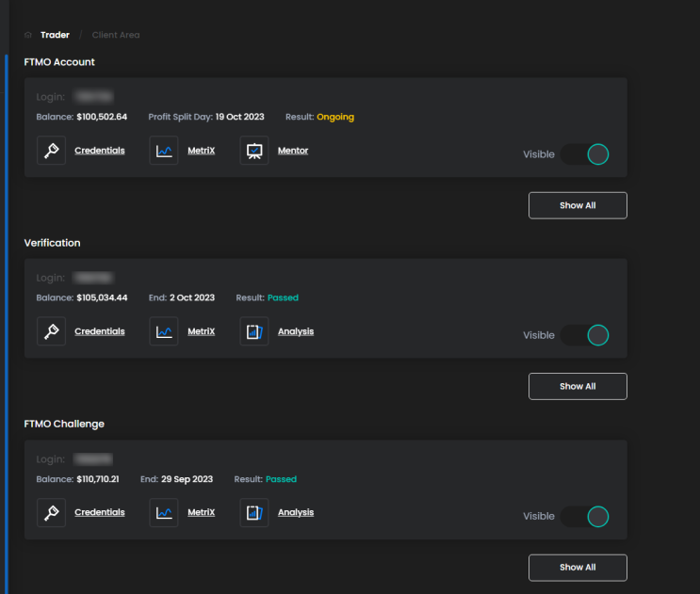The image size is (700, 594).
Task: Click Analysis icon in Verification card
Action: point(254,331)
